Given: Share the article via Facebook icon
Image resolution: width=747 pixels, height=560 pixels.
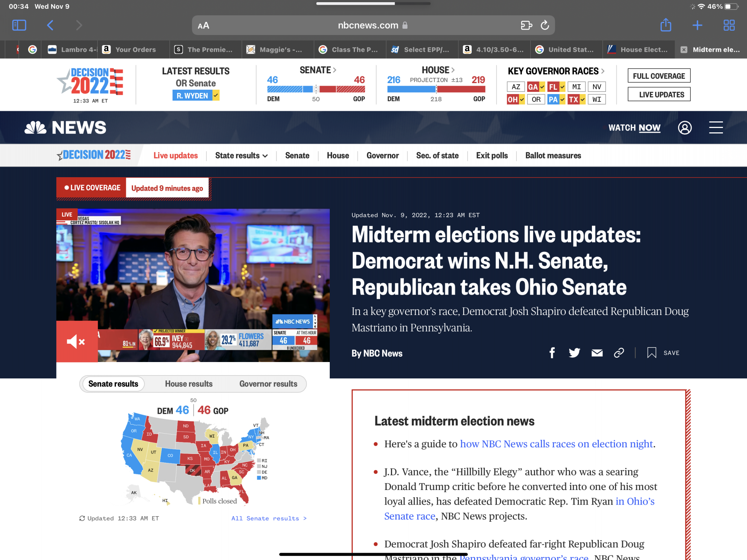Looking at the screenshot, I should pos(552,353).
